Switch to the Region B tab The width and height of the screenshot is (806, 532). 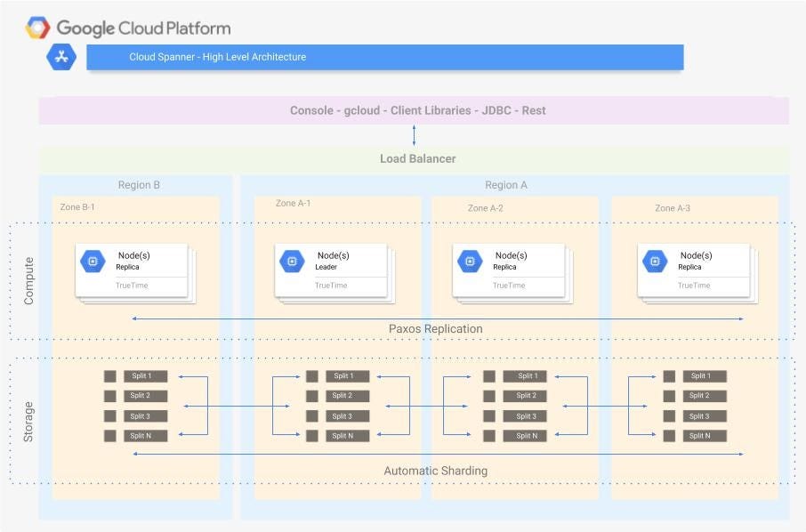(139, 184)
